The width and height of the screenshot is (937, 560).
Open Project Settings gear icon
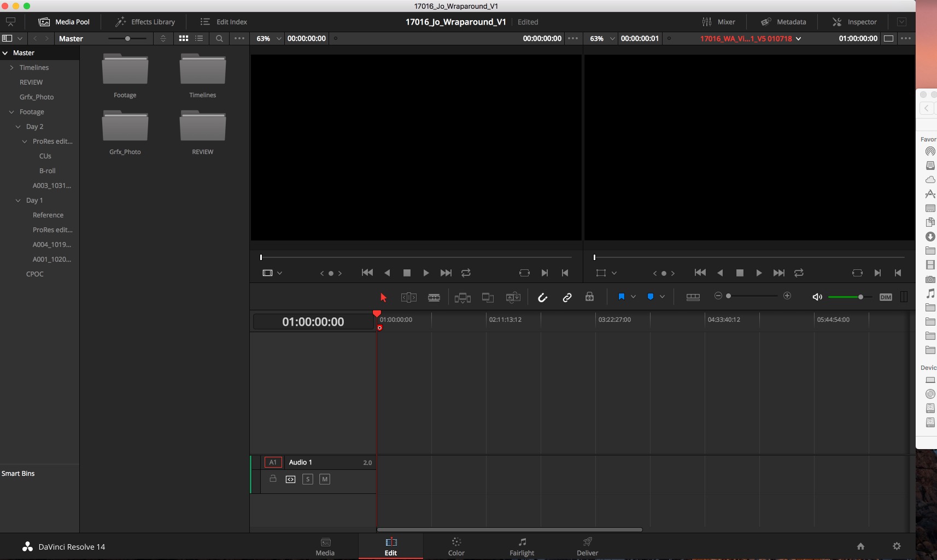click(x=897, y=546)
